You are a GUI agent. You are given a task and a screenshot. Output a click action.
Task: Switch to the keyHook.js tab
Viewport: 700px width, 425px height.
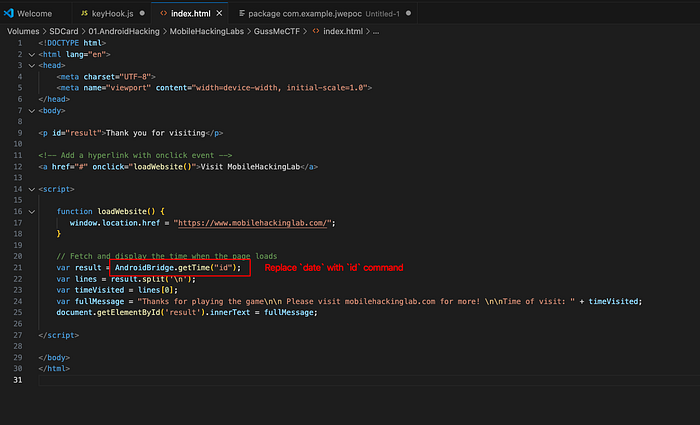[112, 13]
